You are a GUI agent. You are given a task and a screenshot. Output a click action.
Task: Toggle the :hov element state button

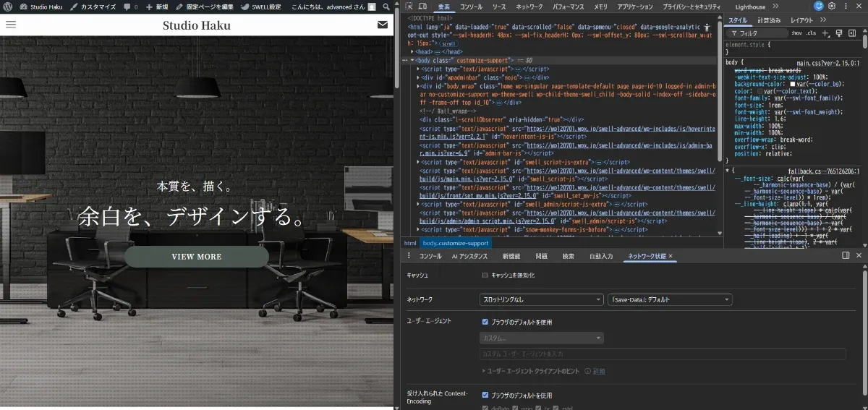tap(796, 33)
